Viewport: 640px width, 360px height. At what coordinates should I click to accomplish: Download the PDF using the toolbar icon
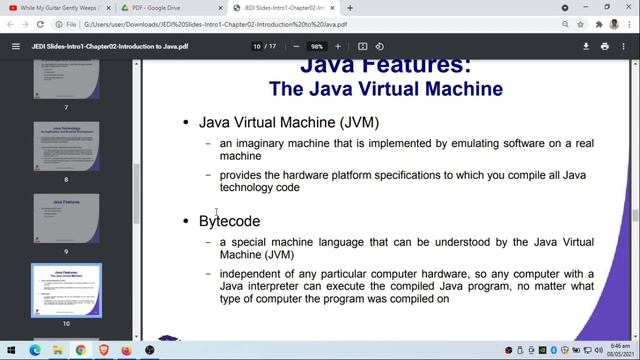[x=586, y=47]
